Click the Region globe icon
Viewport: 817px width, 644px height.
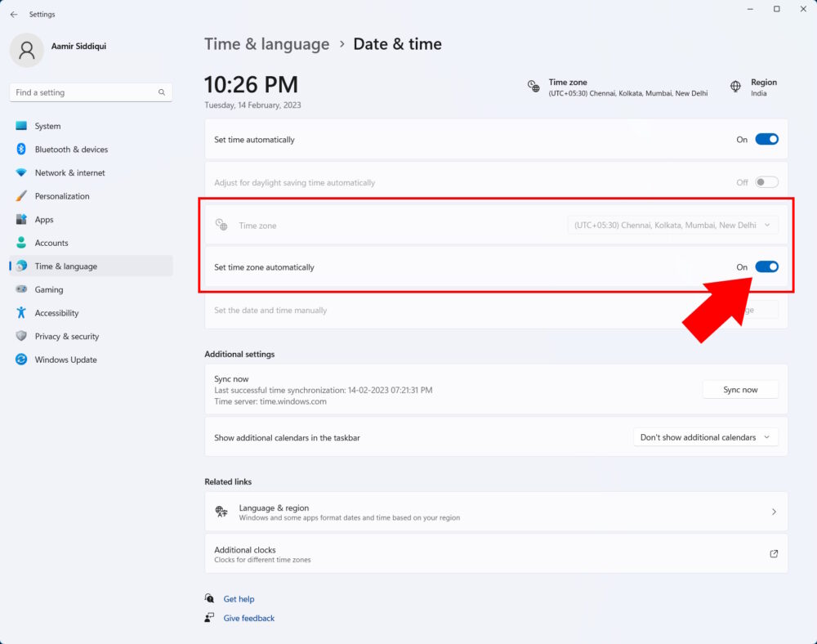(x=735, y=87)
